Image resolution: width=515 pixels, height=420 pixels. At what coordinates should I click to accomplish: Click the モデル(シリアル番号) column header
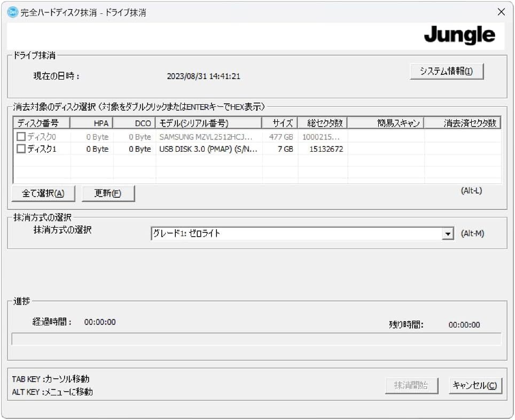[208, 123]
